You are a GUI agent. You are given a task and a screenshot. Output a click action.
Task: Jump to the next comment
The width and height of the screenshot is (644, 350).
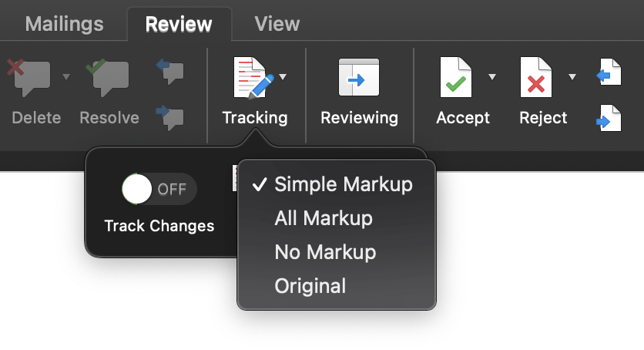tap(169, 116)
